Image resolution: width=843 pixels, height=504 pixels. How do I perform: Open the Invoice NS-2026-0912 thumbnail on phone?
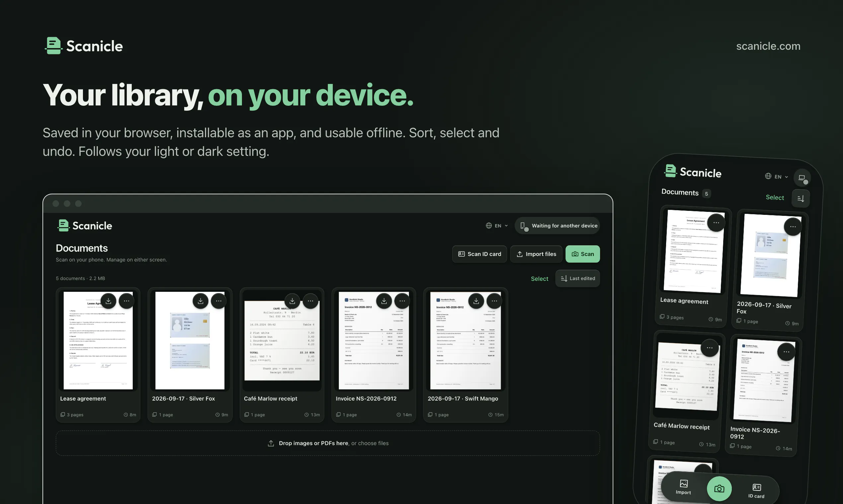pyautogui.click(x=764, y=380)
